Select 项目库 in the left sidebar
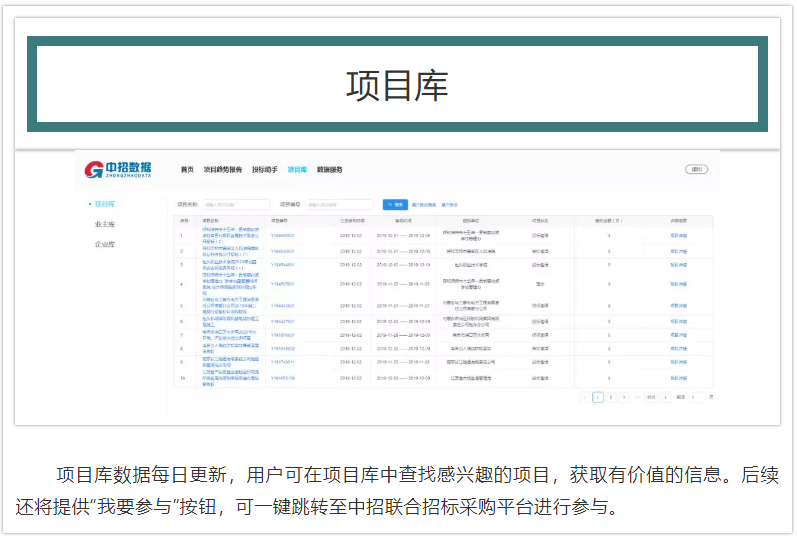This screenshot has width=797, height=540. (x=105, y=204)
